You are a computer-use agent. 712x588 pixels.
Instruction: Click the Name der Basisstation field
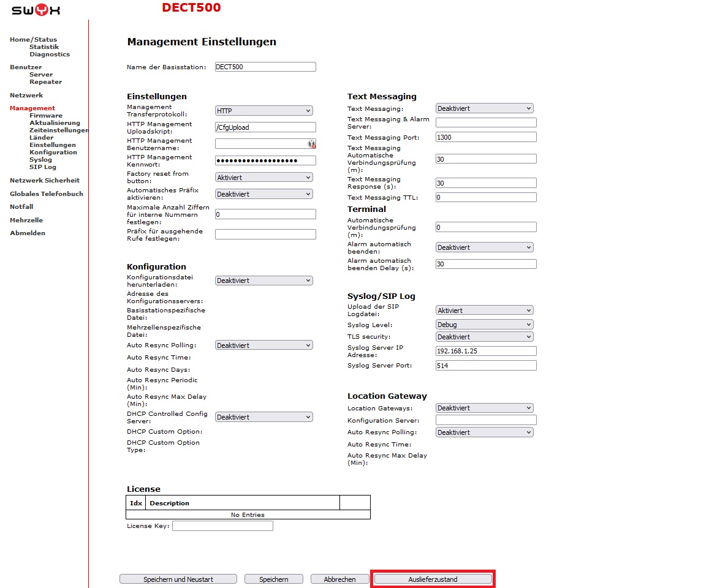click(x=265, y=67)
